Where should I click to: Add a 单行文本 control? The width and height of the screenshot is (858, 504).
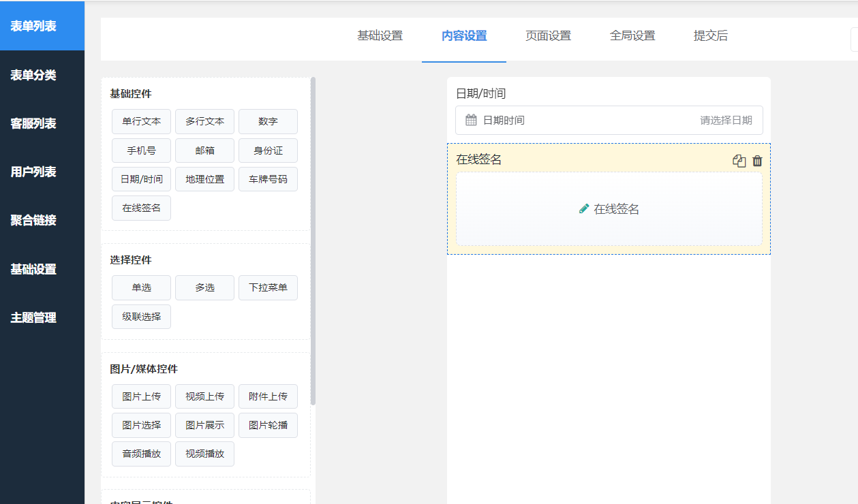(141, 122)
